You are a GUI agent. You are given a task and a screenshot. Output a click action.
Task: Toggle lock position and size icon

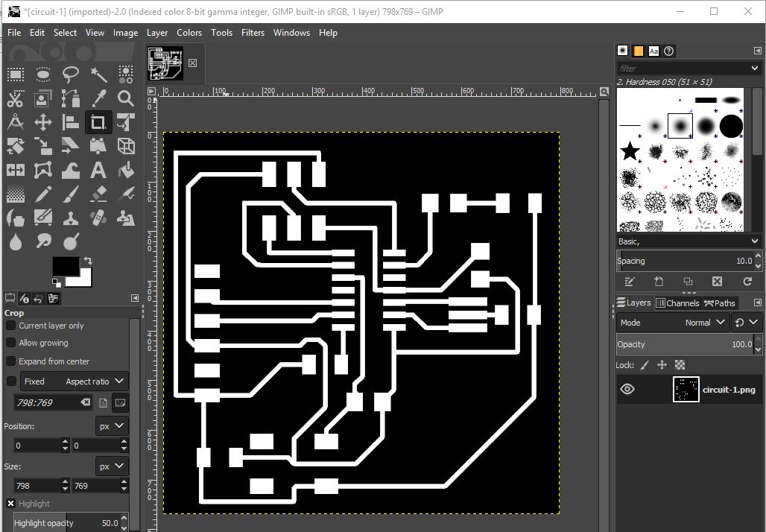pyautogui.click(x=662, y=365)
